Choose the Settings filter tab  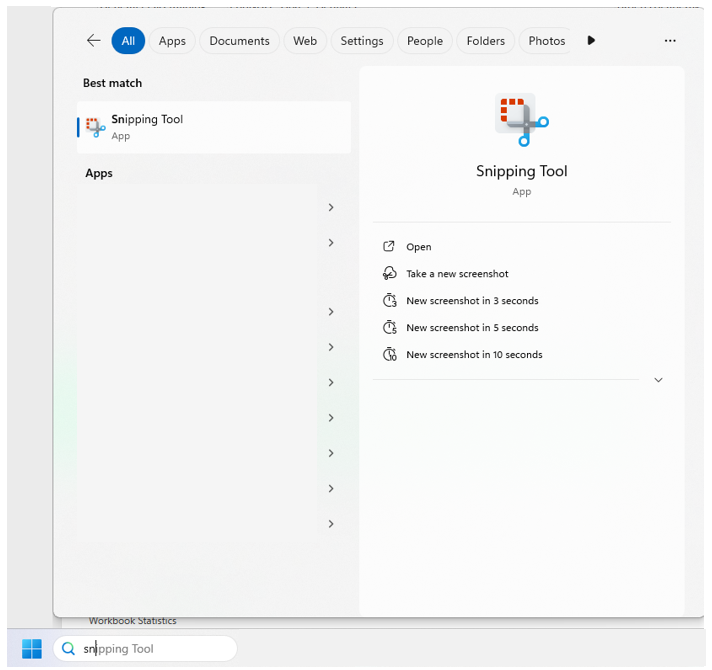(362, 41)
